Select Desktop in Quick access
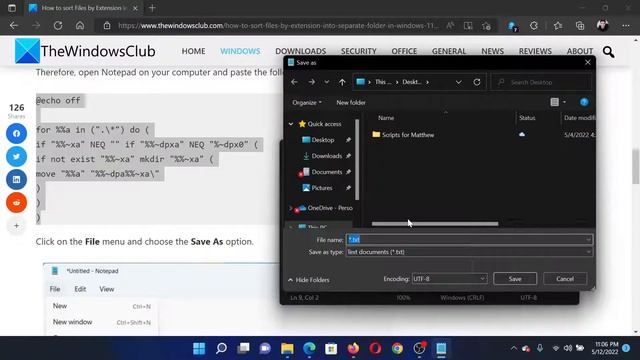Viewport: 640px width, 360px height. pyautogui.click(x=323, y=140)
